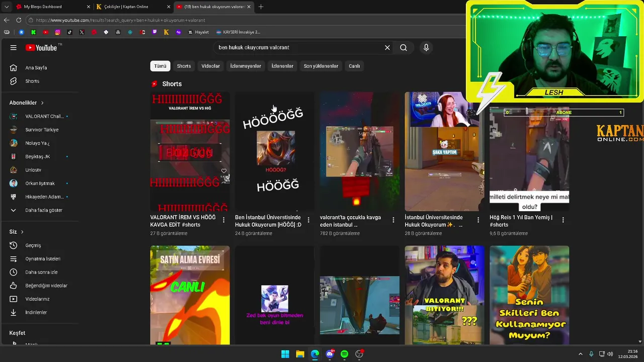
Task: Open a new browser tab
Action: 261,7
